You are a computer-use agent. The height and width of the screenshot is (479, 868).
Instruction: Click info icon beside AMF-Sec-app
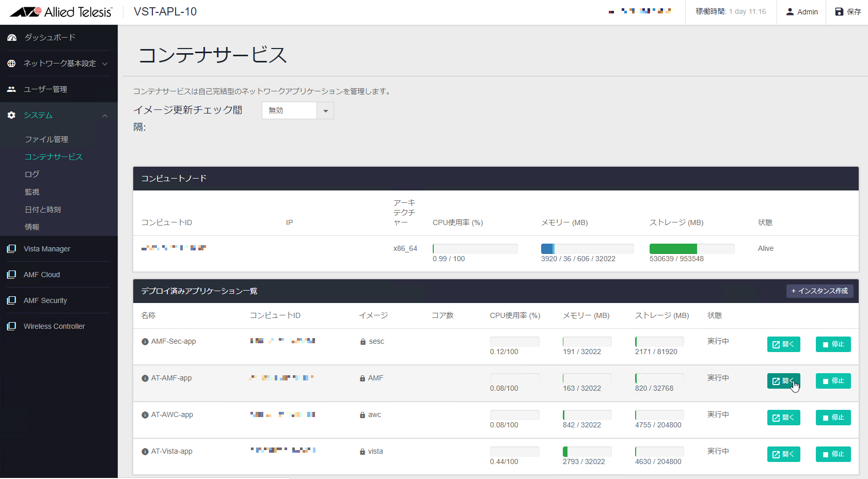[x=145, y=342]
